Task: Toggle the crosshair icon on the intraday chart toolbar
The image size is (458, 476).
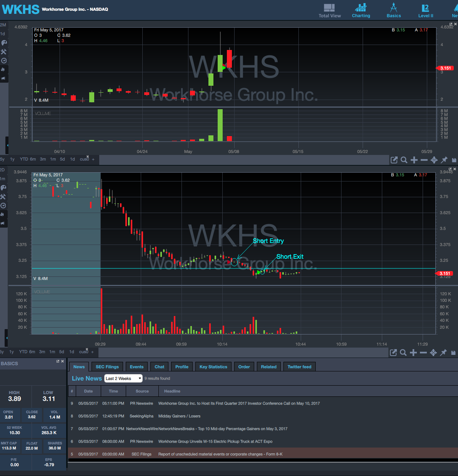Action: tap(433, 353)
